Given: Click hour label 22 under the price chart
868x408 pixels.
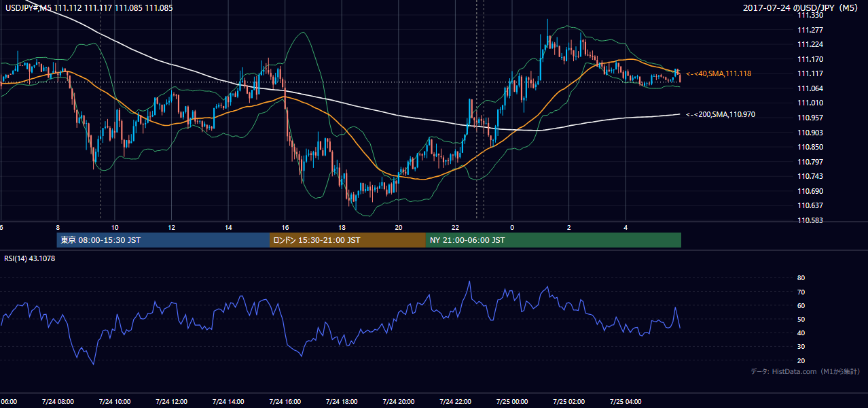Looking at the screenshot, I should [x=455, y=227].
